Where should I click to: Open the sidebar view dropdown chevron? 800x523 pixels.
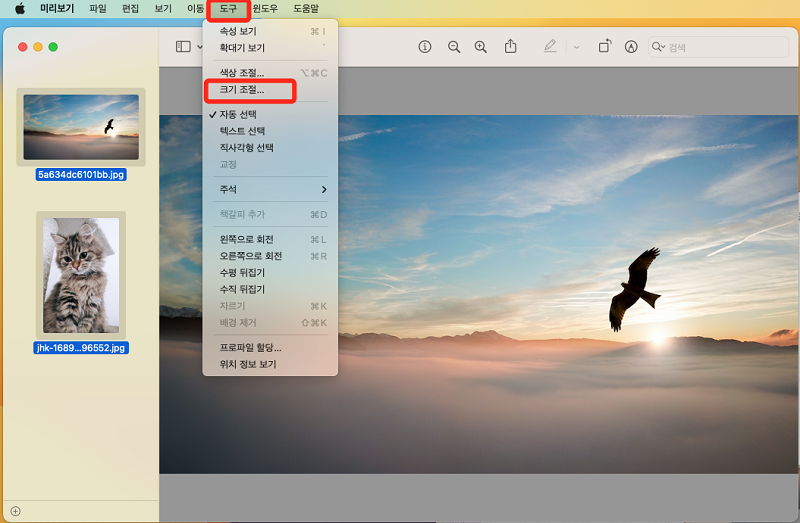pyautogui.click(x=200, y=47)
